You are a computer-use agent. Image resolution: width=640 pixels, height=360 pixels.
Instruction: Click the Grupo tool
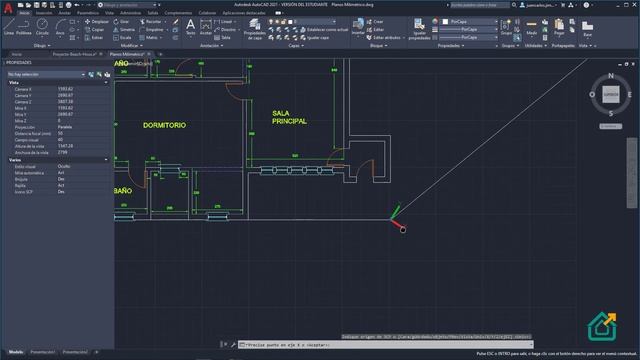click(x=506, y=27)
